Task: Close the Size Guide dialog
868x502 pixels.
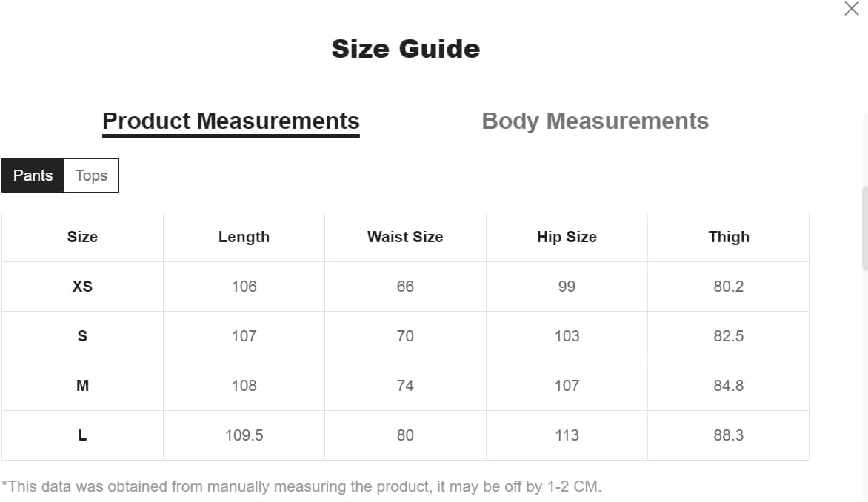Action: (x=852, y=9)
